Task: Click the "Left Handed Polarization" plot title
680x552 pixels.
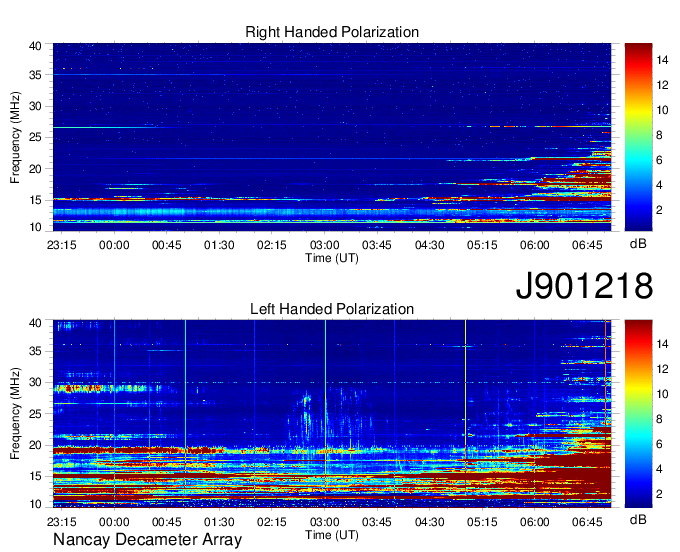Action: (332, 309)
